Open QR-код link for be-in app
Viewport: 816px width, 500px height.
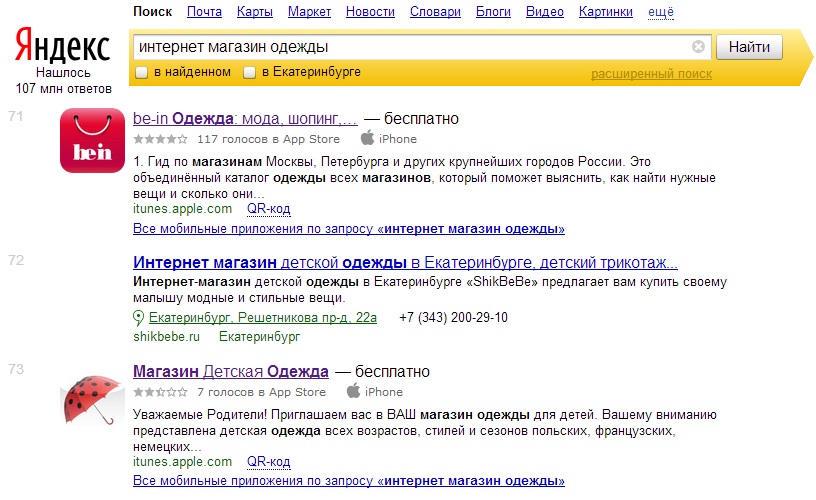pos(269,209)
